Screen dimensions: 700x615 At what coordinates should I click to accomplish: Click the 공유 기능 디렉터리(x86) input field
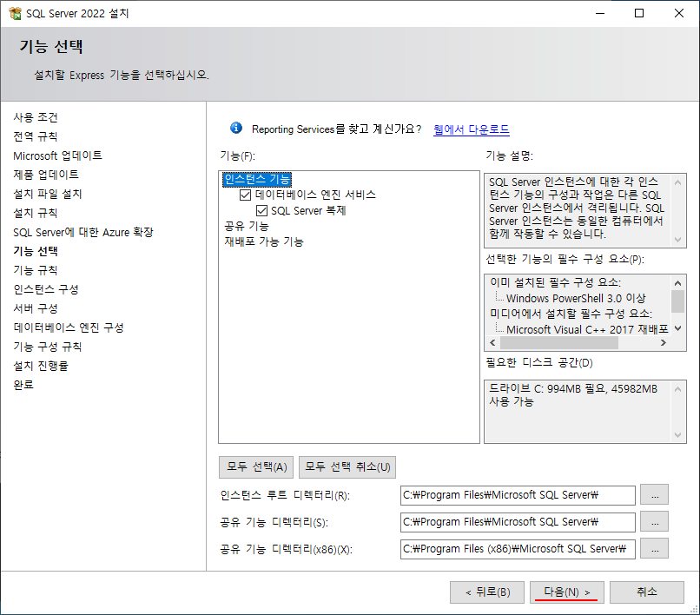point(518,549)
